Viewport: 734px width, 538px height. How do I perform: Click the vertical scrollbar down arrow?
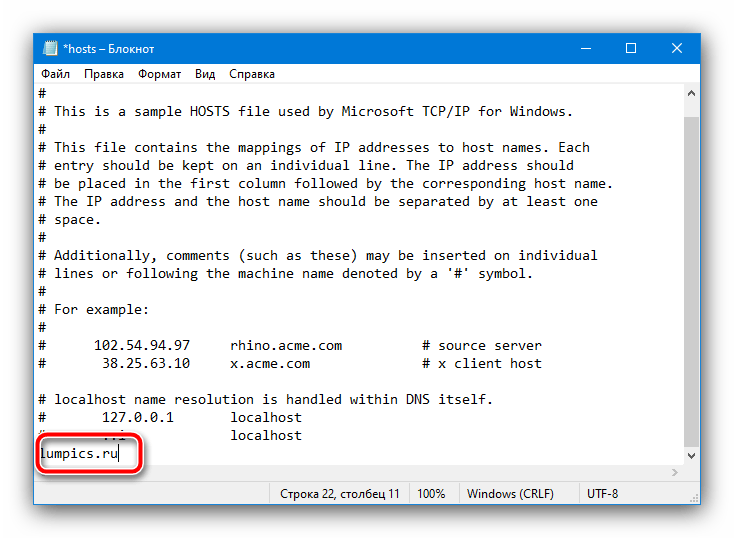pyautogui.click(x=691, y=456)
